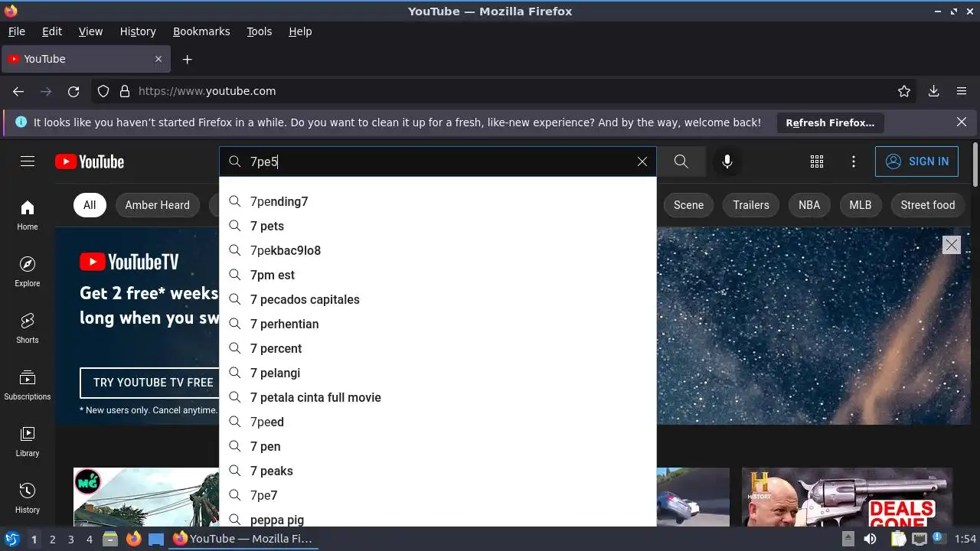Choose the suggestion 7pekbac9lo8
The width and height of the screenshot is (980, 551).
point(438,250)
